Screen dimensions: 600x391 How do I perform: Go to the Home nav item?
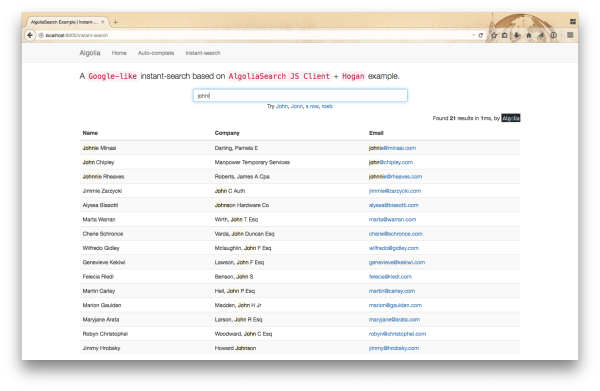(x=119, y=53)
